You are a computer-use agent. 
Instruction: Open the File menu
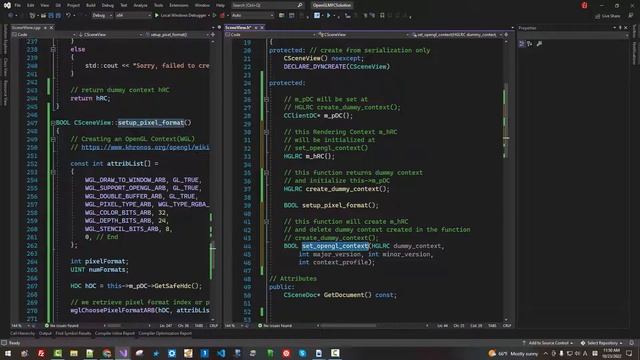click(x=17, y=5)
